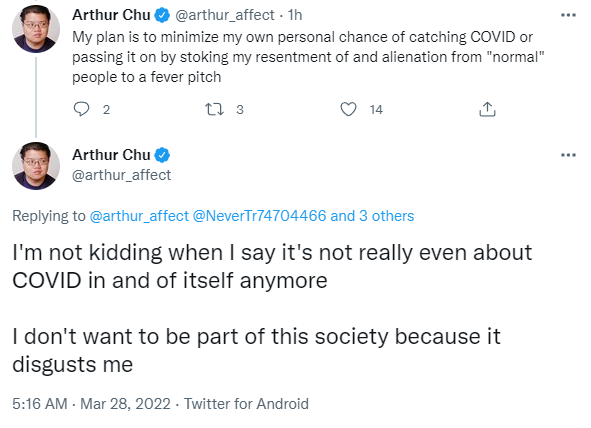Click the retweet icon on first tweet

(x=214, y=109)
